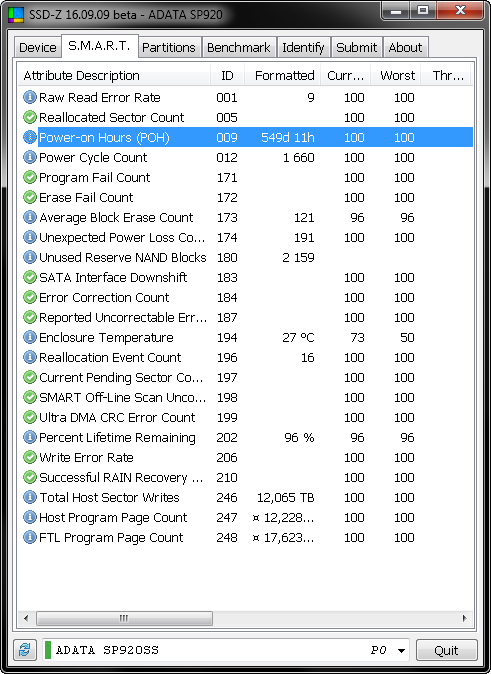Sort by Attribute Description column header
Screen dimensions: 491x674
click(114, 75)
